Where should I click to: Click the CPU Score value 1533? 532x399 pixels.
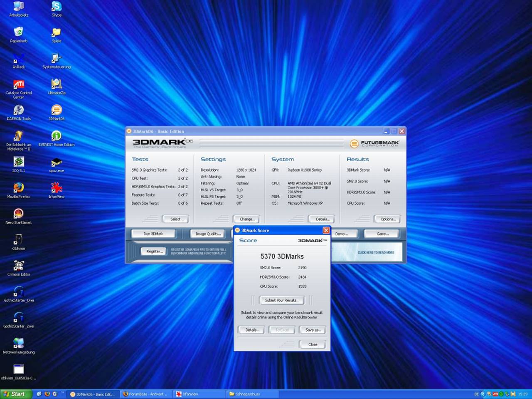point(302,286)
